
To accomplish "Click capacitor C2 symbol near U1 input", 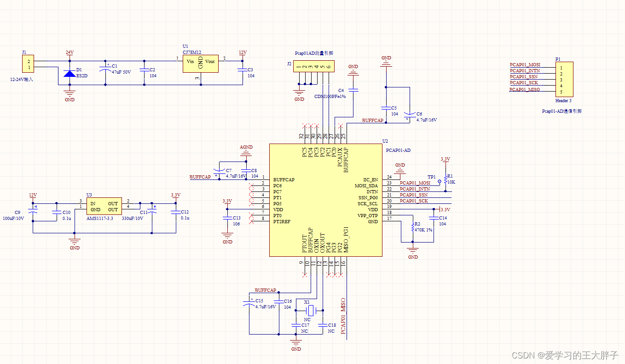I will tap(144, 69).
